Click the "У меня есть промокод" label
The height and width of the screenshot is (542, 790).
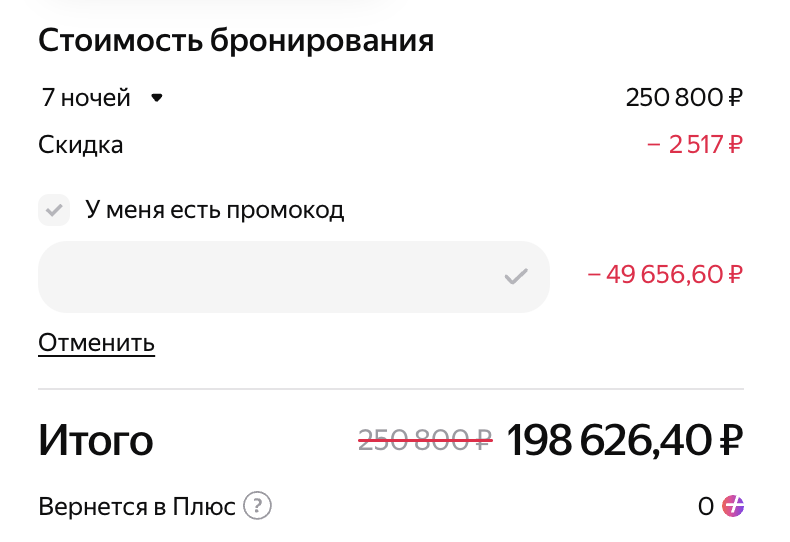coord(214,210)
